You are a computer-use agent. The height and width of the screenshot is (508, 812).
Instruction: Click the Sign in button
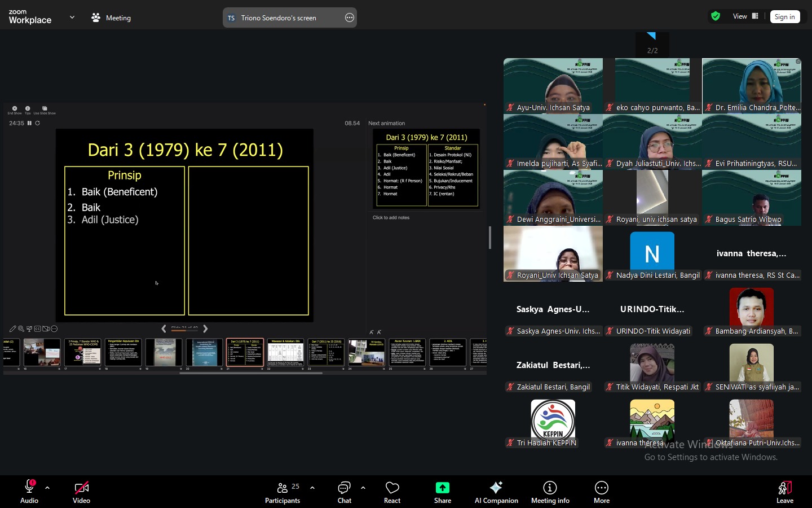pos(784,17)
